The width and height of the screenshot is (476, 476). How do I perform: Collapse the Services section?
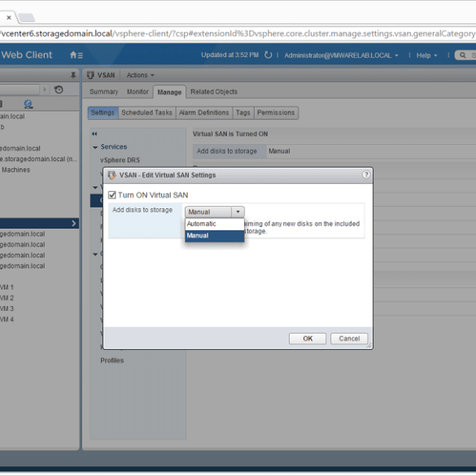pos(95,147)
